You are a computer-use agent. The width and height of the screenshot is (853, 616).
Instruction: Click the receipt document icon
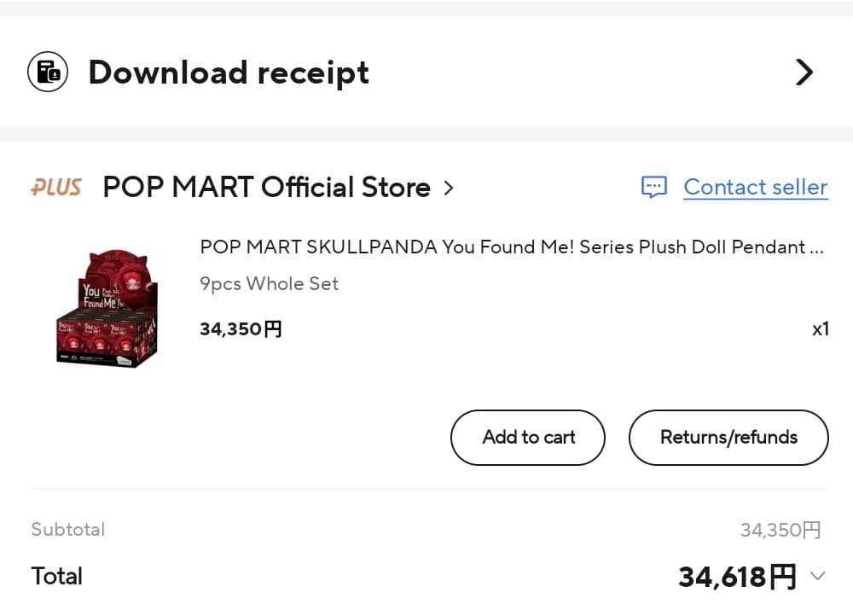point(47,72)
